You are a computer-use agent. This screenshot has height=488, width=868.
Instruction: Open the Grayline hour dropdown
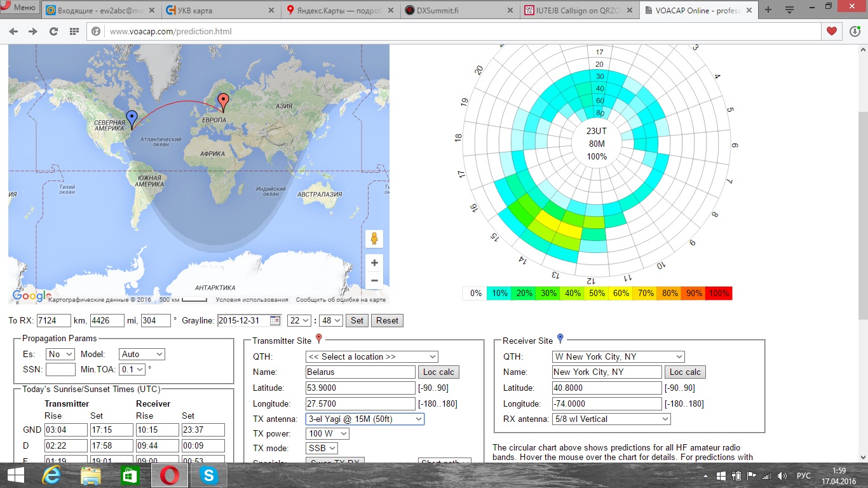(299, 320)
